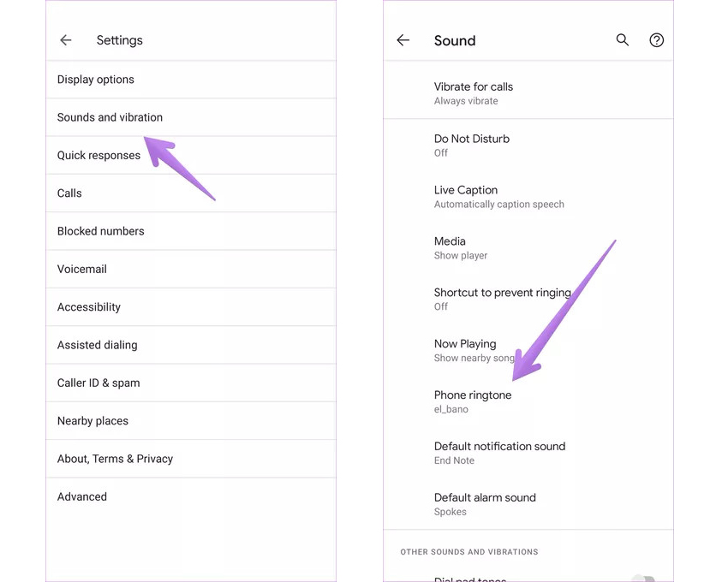Pick the Default alarm sound

(485, 504)
